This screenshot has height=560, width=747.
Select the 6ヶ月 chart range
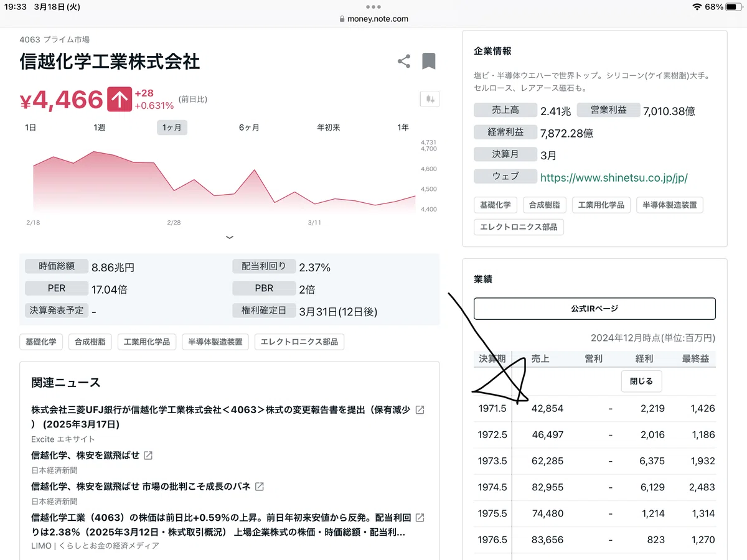point(249,128)
